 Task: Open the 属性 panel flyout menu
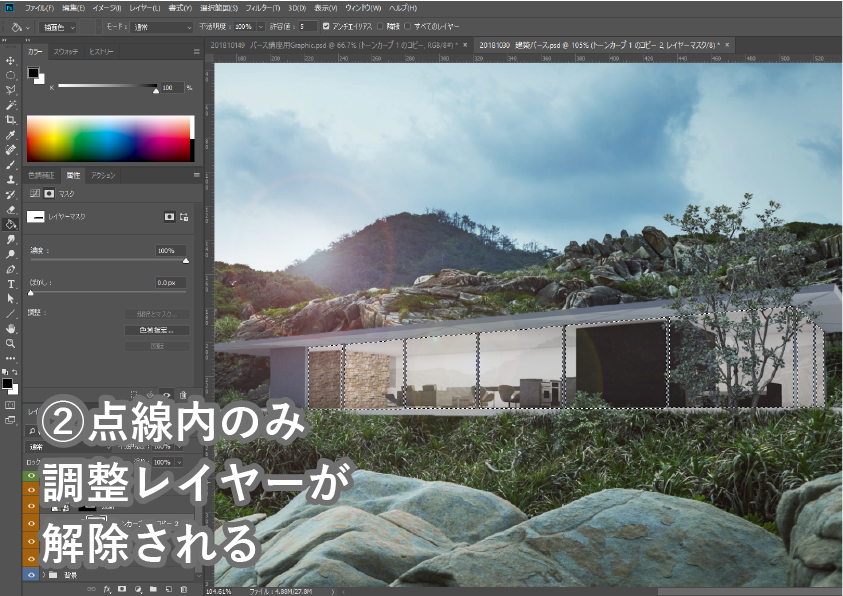[x=196, y=175]
